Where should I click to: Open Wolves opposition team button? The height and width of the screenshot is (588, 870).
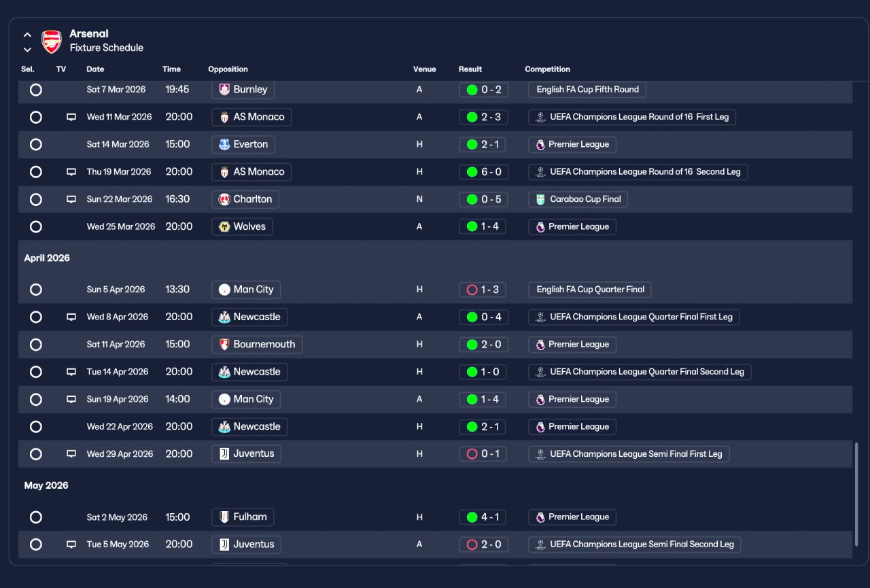(x=242, y=226)
